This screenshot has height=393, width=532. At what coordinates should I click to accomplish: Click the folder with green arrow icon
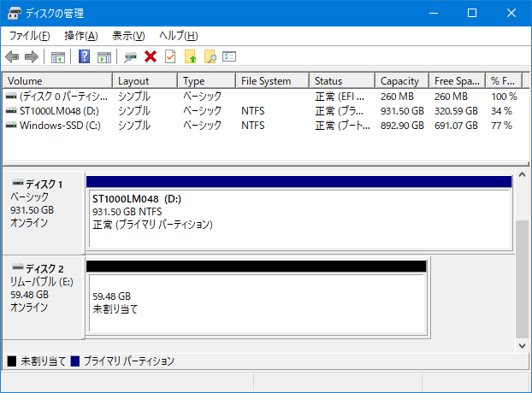click(191, 56)
